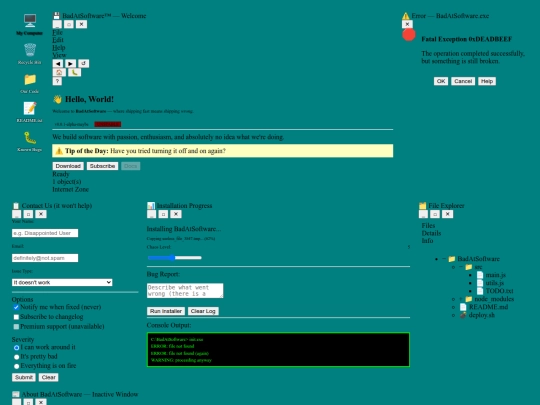Image resolution: width=540 pixels, height=405 pixels.
Task: Submit the Contact Us form
Action: coord(24,377)
